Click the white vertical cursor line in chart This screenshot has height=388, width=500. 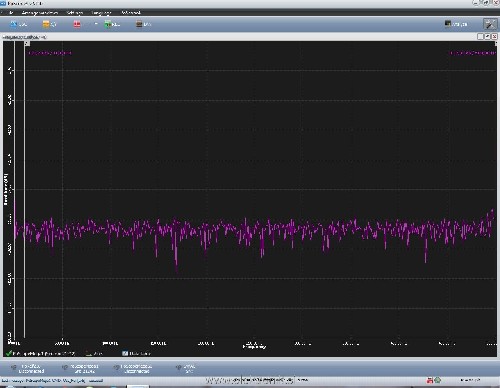(24, 190)
